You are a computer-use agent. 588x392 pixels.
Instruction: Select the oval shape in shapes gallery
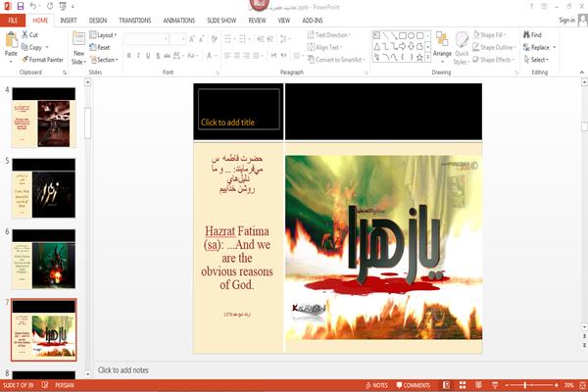point(412,35)
